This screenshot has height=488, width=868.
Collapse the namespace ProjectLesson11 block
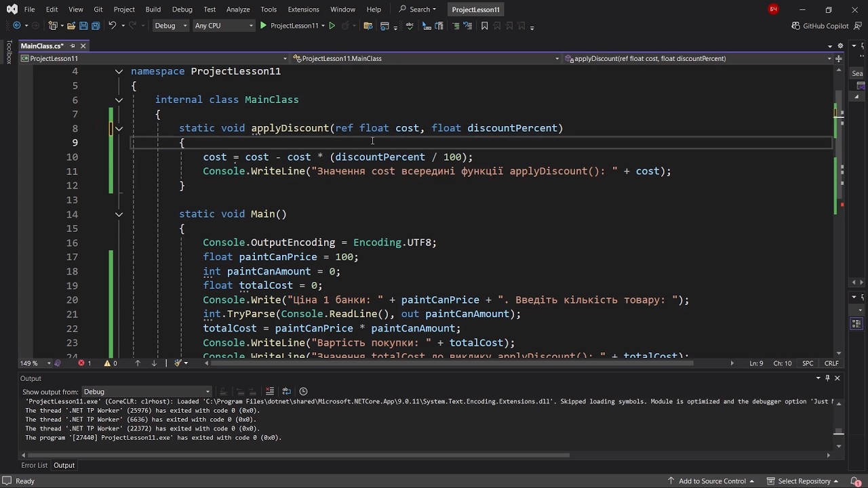pyautogui.click(x=119, y=71)
